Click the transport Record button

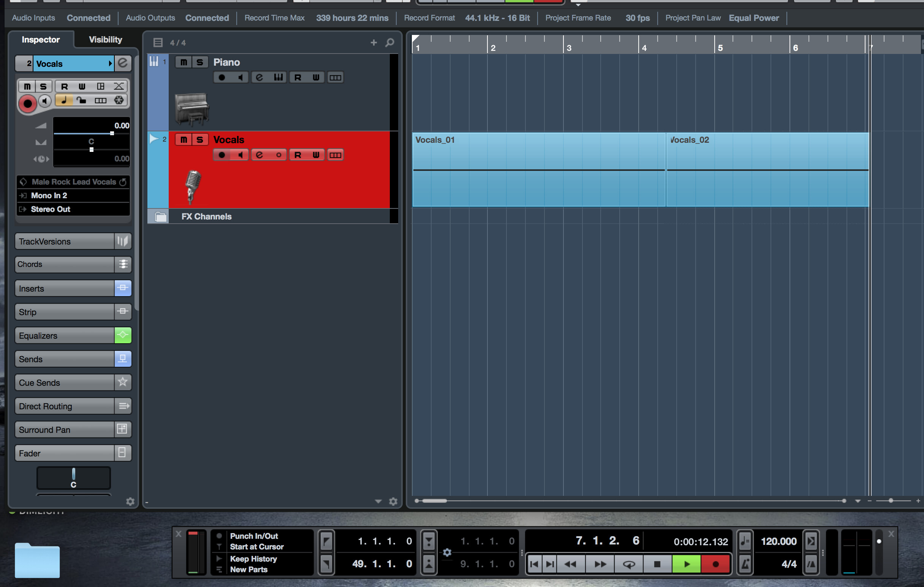pyautogui.click(x=715, y=564)
